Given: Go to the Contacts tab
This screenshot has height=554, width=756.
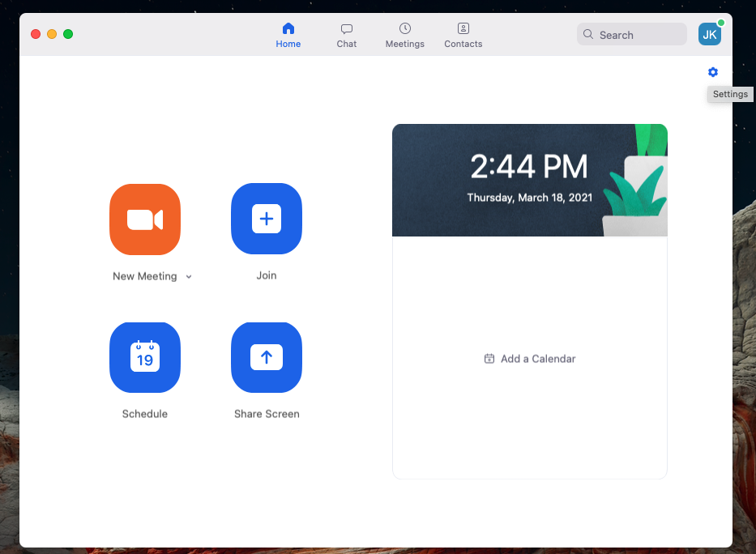Looking at the screenshot, I should click(463, 35).
